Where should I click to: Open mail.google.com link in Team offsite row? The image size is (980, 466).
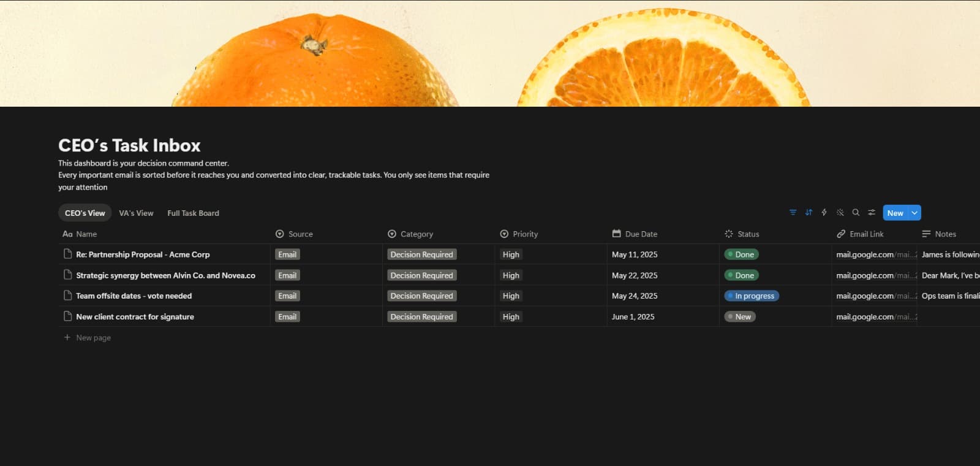click(876, 296)
